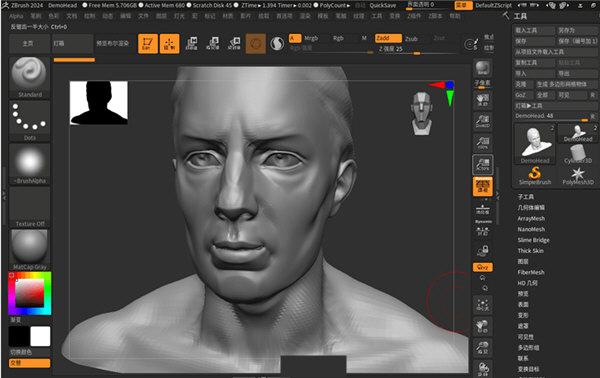Expand the Subtool section atop the list

[x=525, y=197]
